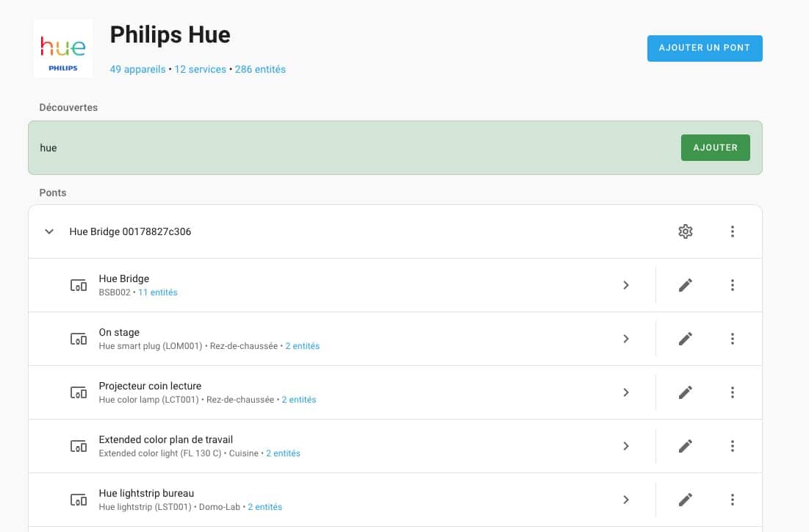Open On stage device chevron

(626, 339)
